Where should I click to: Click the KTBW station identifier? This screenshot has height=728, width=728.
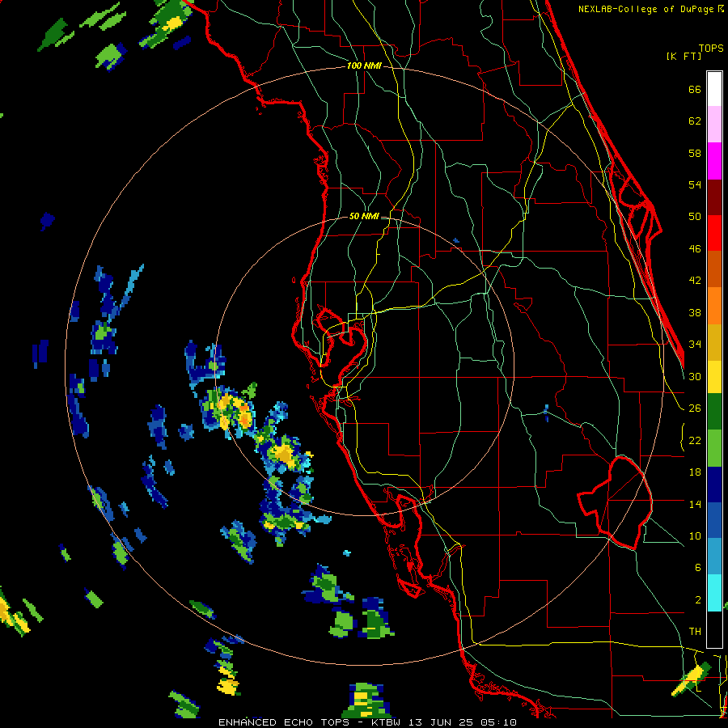click(386, 722)
